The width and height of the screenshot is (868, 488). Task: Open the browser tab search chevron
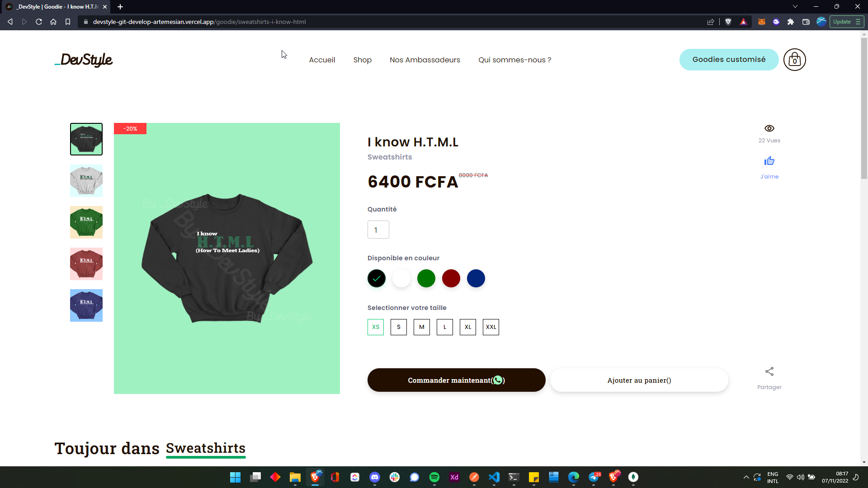(795, 7)
